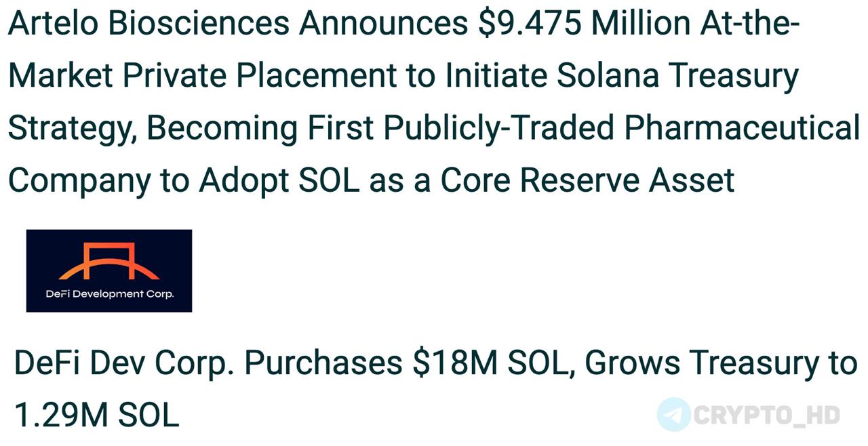Open the DeFi Dev Corp. purchases headline
This screenshot has width=868, height=446.
435,390
